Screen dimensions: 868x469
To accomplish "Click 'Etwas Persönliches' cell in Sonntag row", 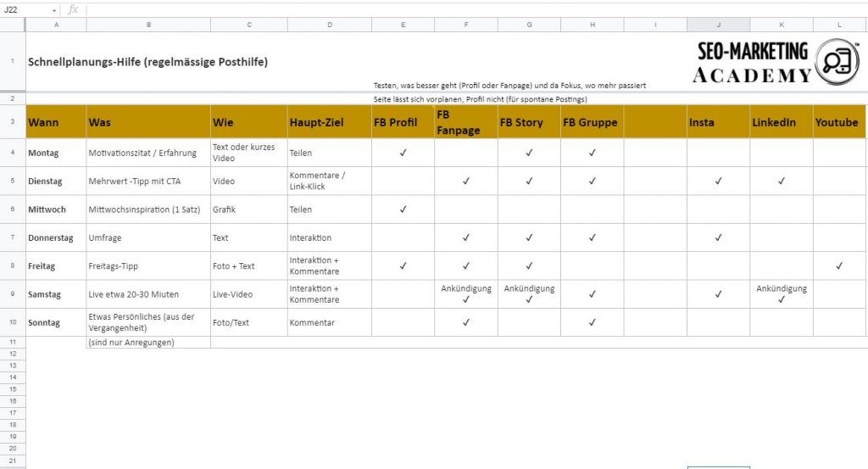I will pyautogui.click(x=148, y=322).
